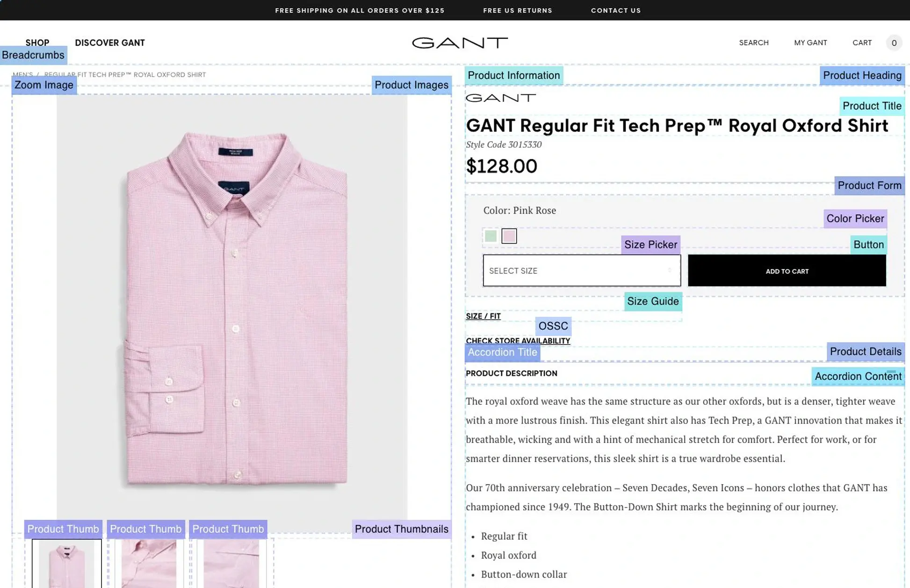This screenshot has width=910, height=588.
Task: Click the cart item count badge
Action: point(894,43)
